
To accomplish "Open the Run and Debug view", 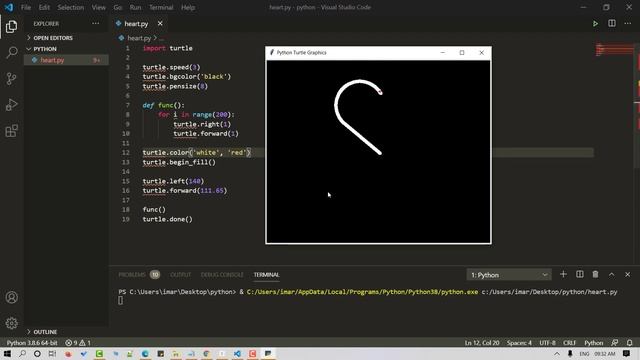I will coord(11,104).
